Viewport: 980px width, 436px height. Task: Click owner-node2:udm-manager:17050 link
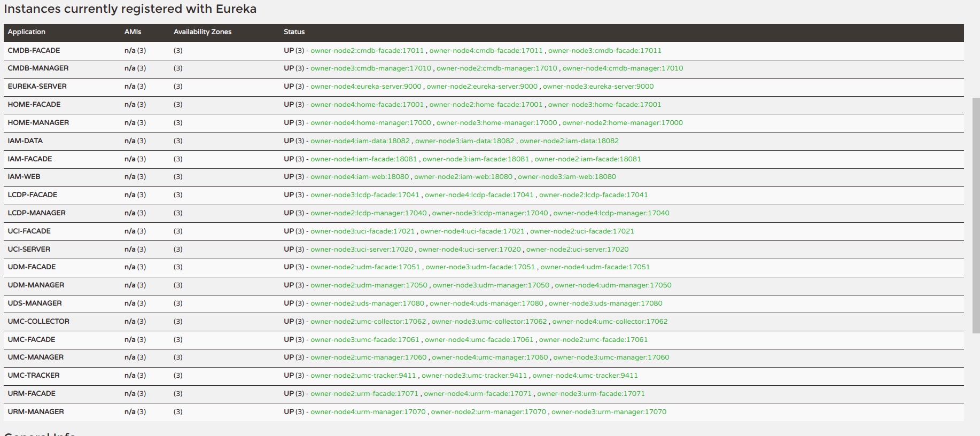click(x=369, y=285)
